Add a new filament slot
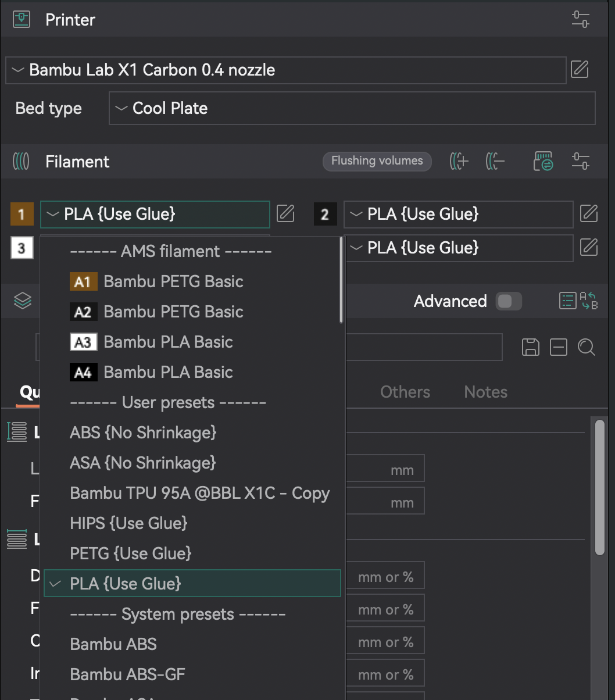The image size is (615, 700). (459, 161)
